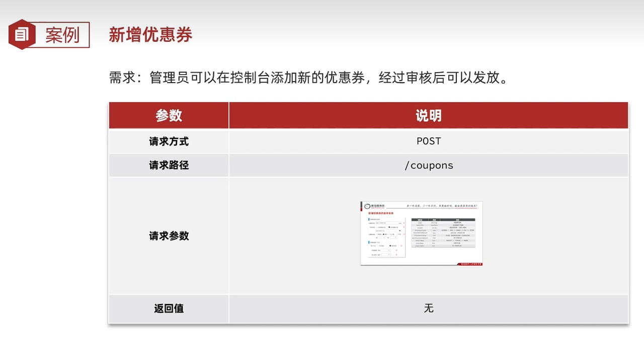The width and height of the screenshot is (644, 341).
Task: Select the 请求参数 row label
Action: [x=169, y=236]
